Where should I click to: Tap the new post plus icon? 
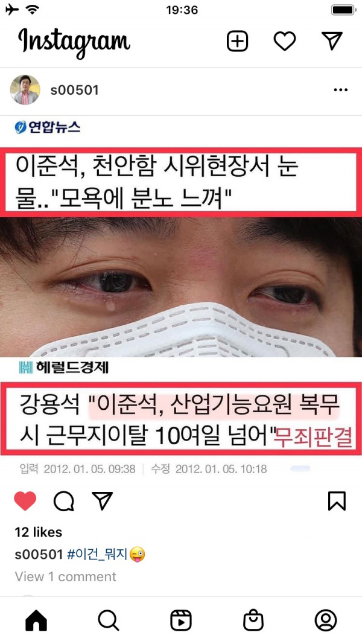tap(237, 41)
